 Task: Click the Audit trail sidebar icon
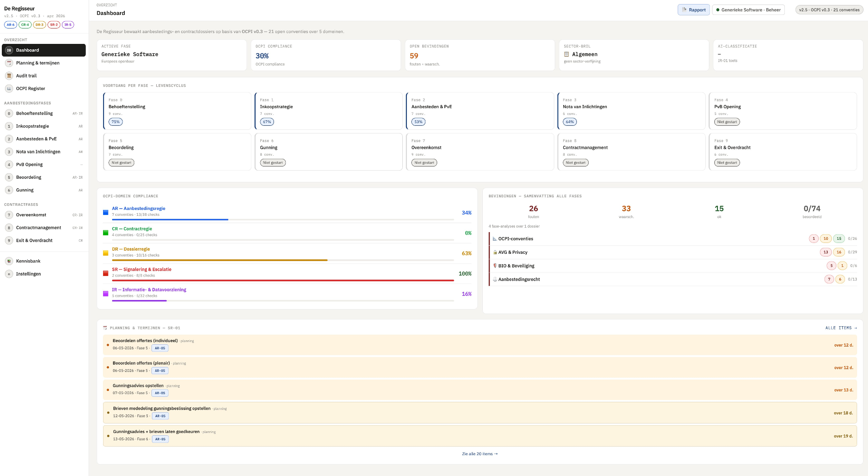coord(9,76)
